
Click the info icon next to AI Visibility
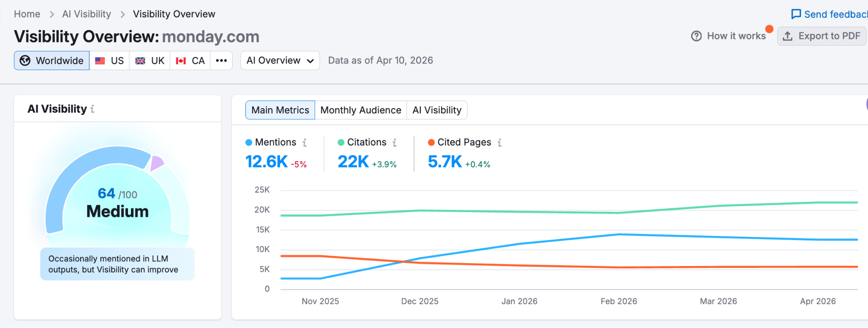click(92, 109)
